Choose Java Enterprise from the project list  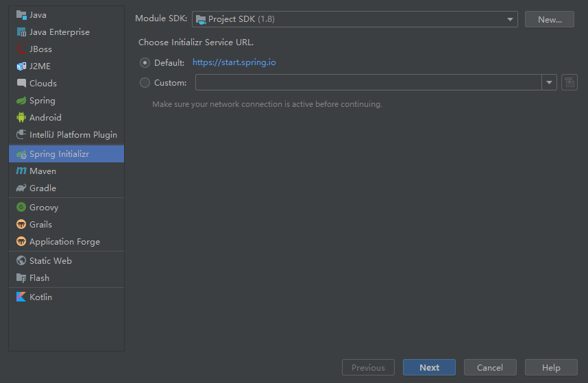pos(59,32)
